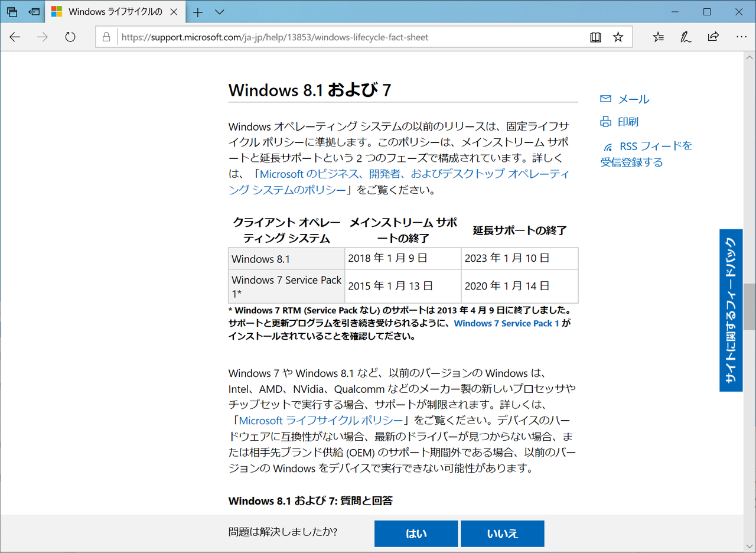
Task: Open Microsoft のビジネス、開発者 policy link
Action: [x=399, y=182]
